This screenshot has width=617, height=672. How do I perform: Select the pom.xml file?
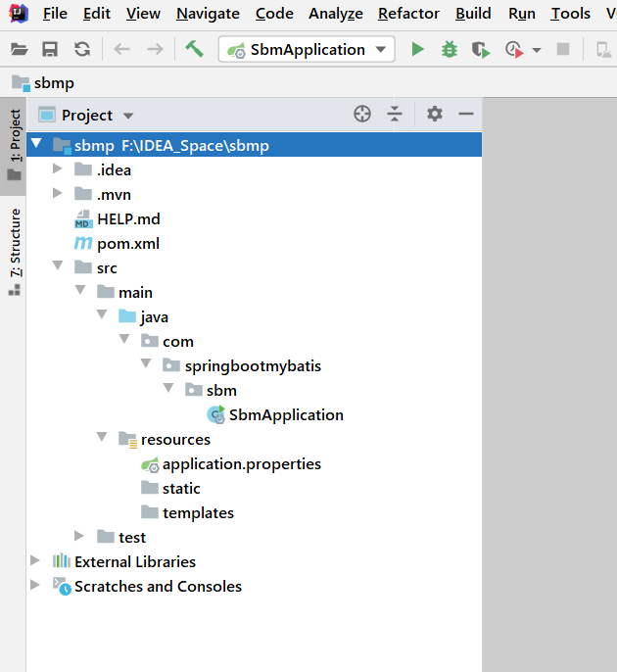pyautogui.click(x=128, y=243)
